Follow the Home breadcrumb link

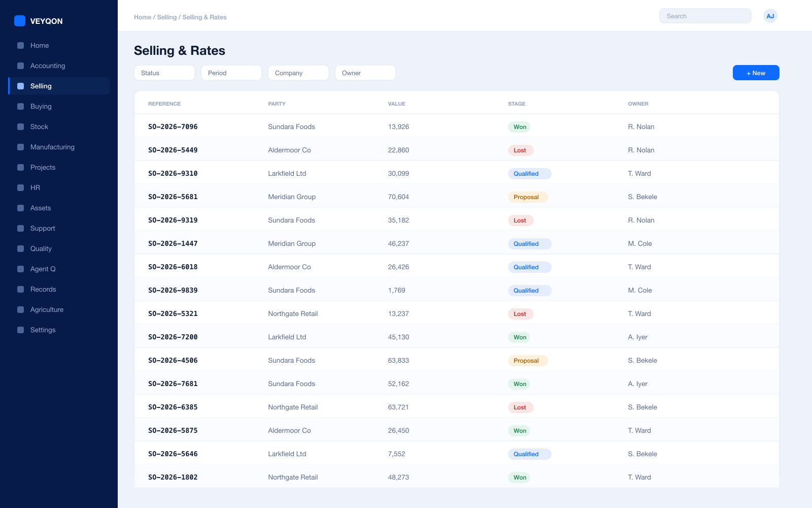[x=143, y=17]
